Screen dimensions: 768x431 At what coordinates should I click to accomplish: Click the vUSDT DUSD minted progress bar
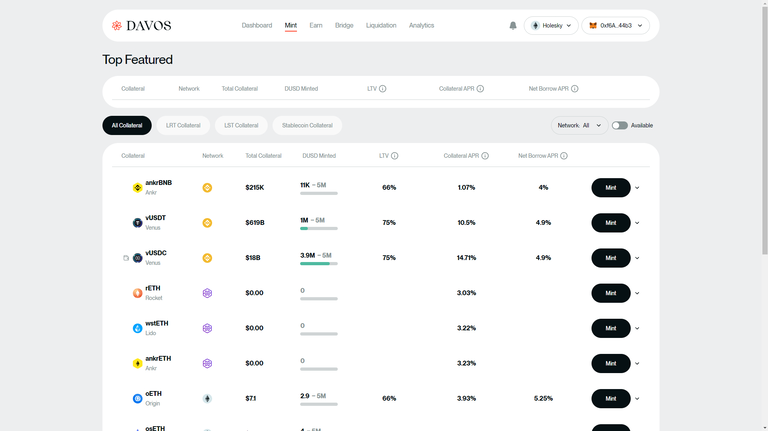click(319, 228)
